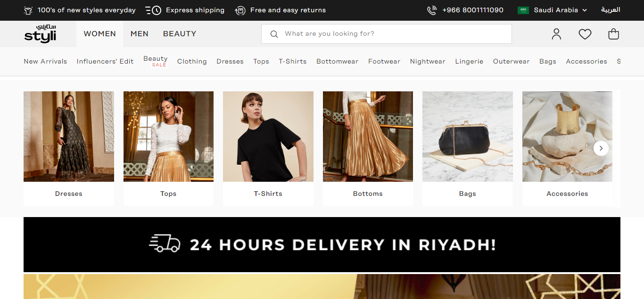644x299 pixels.
Task: Open the Bags category thumbnail
Action: (467, 137)
